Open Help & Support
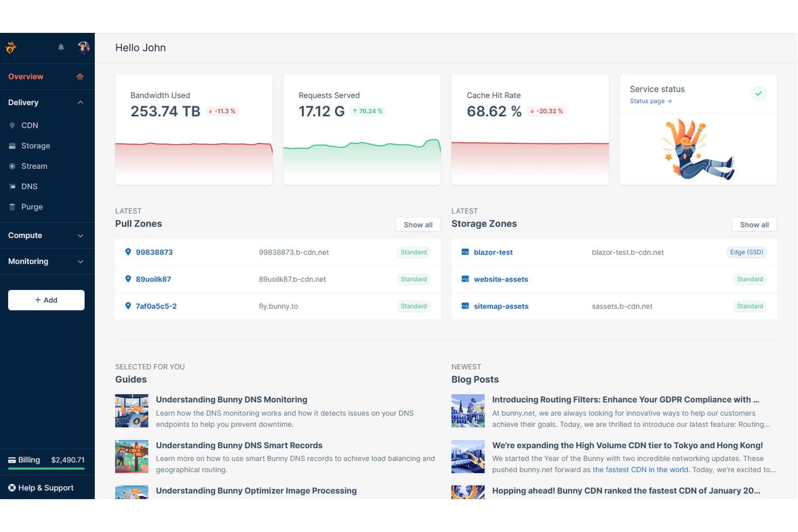The image size is (798, 532). 41,488
